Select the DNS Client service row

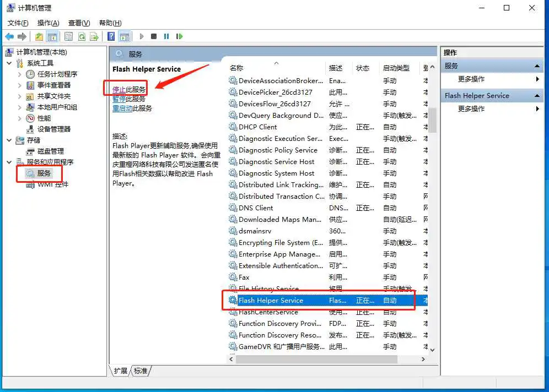click(x=327, y=208)
